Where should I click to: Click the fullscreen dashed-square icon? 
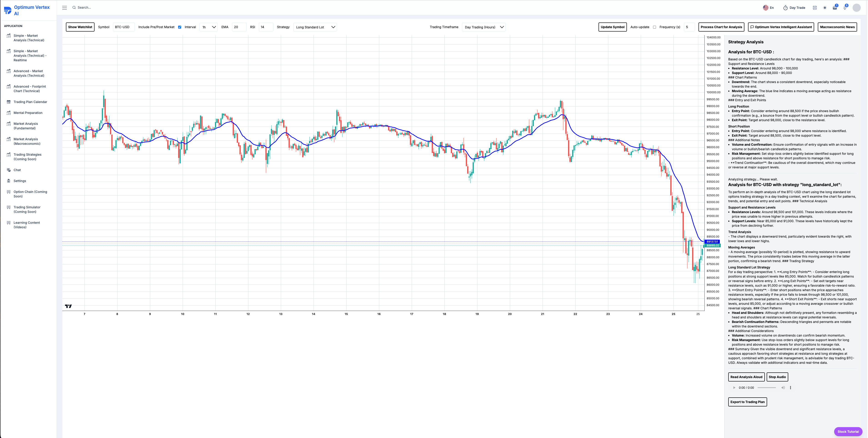[814, 8]
